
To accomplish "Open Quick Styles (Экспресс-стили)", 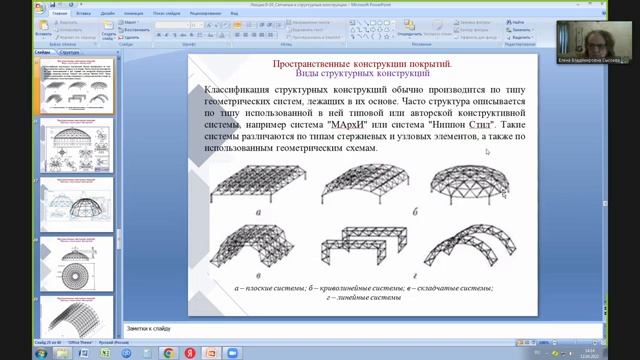I will coord(437,26).
